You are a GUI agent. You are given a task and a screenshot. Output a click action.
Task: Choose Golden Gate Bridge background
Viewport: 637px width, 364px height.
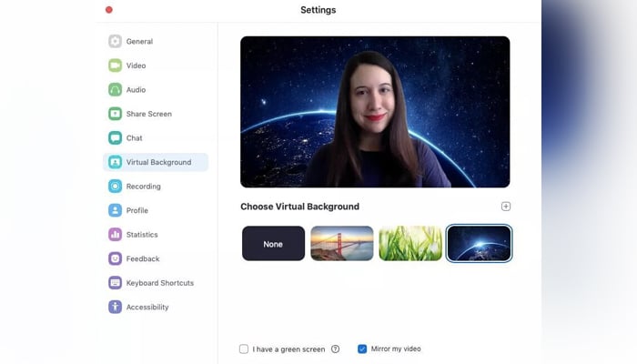tap(341, 243)
